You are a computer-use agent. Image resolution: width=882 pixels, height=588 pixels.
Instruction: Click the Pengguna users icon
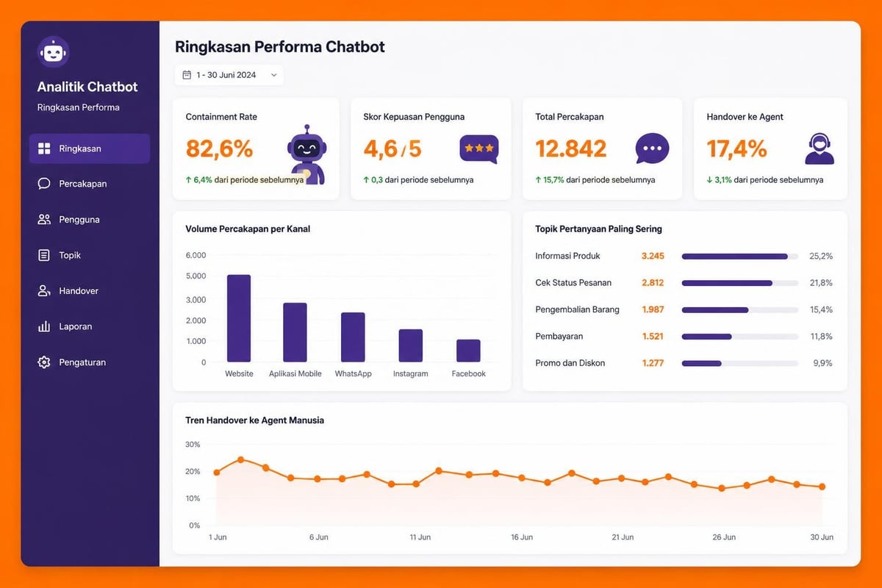tap(44, 219)
